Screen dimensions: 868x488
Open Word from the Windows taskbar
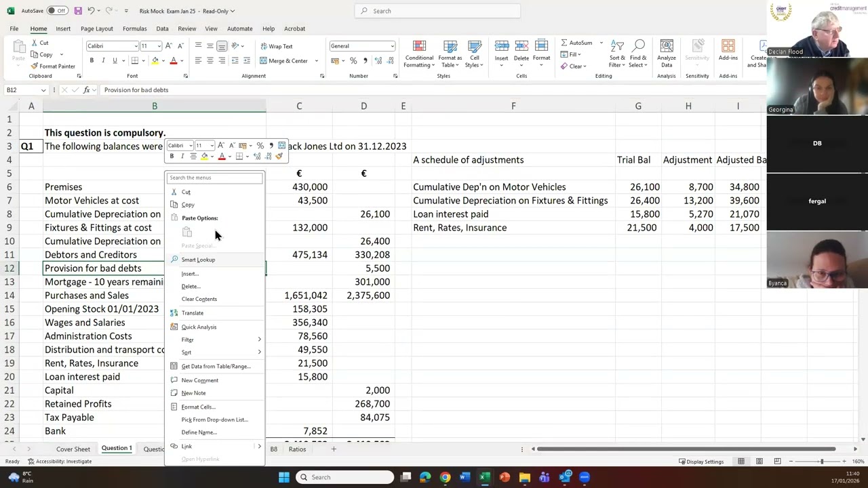[x=465, y=477]
